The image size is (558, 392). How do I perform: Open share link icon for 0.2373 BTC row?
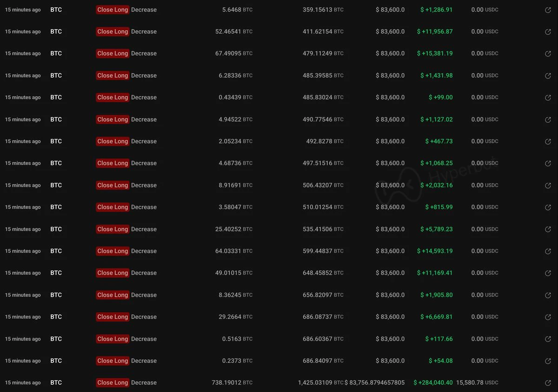(548, 361)
